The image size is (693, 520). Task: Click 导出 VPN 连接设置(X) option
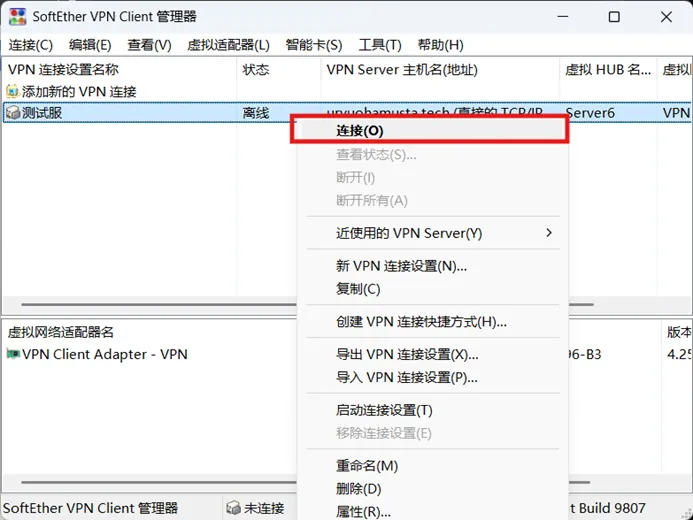[407, 355]
